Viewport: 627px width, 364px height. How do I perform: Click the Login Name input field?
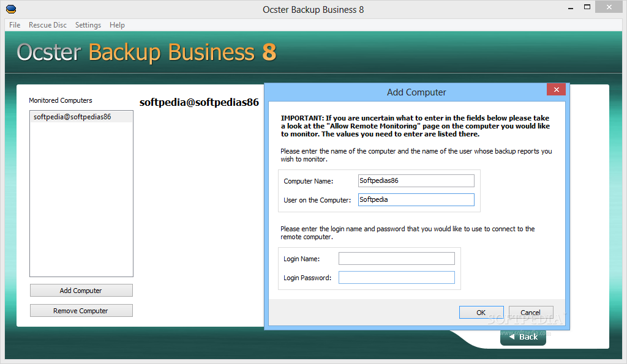(x=396, y=259)
